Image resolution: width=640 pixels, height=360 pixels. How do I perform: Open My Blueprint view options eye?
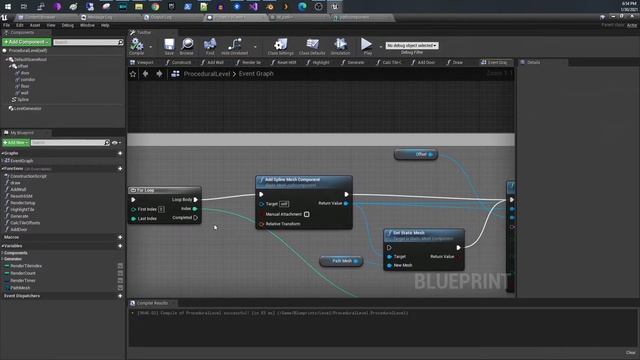pyautogui.click(x=116, y=143)
